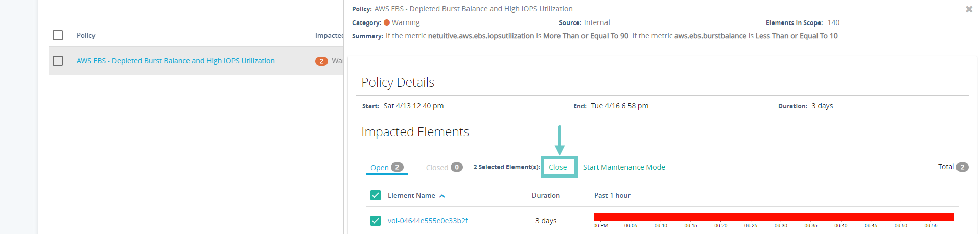980x234 pixels.
Task: Click the red incident timeline bar
Action: tap(774, 217)
